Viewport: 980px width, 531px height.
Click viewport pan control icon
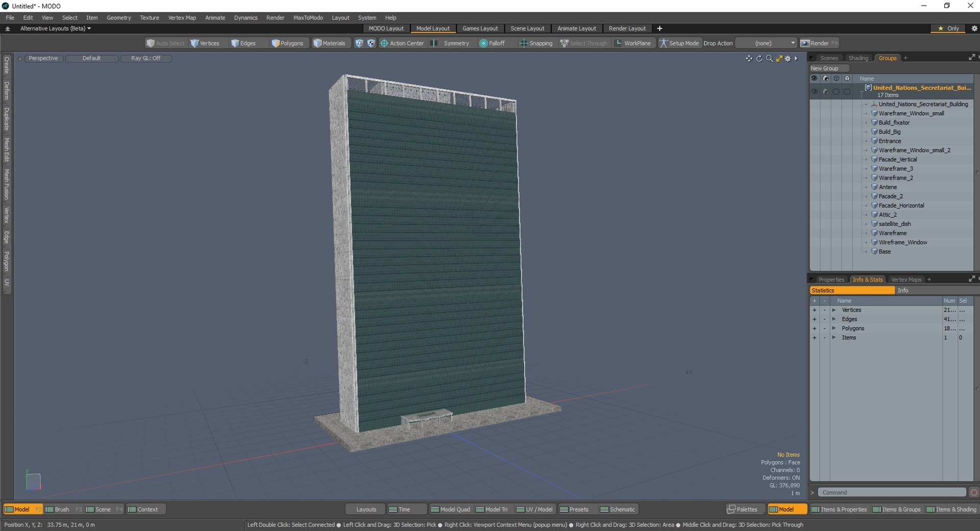[x=749, y=59]
